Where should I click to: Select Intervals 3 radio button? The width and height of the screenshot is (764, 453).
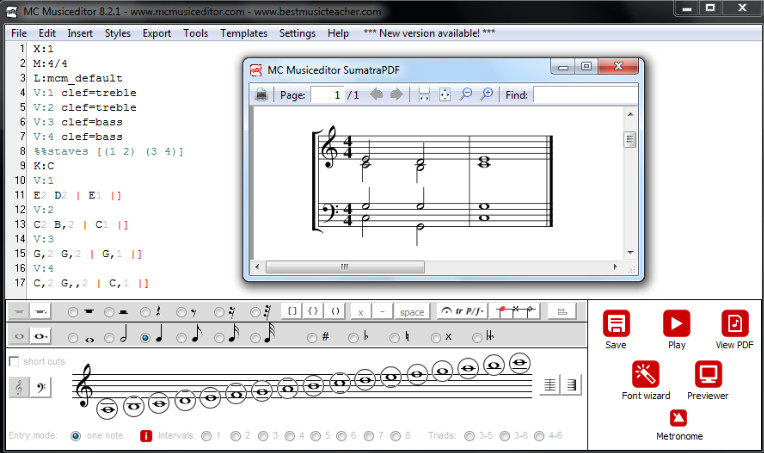click(263, 435)
